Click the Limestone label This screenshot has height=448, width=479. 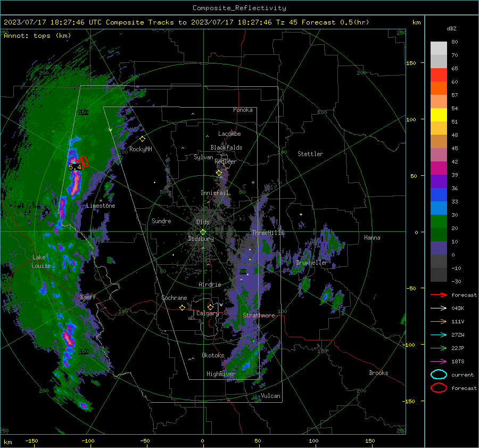coord(101,206)
